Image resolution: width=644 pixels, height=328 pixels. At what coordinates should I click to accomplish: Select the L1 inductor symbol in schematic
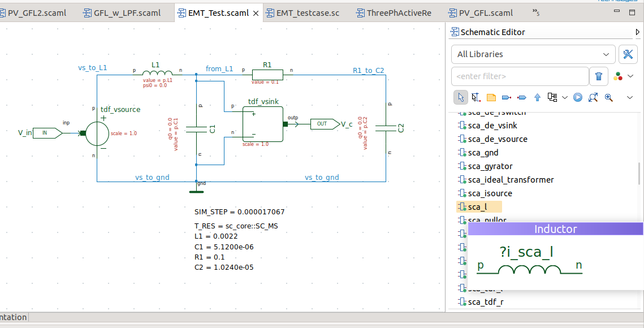[x=157, y=73]
